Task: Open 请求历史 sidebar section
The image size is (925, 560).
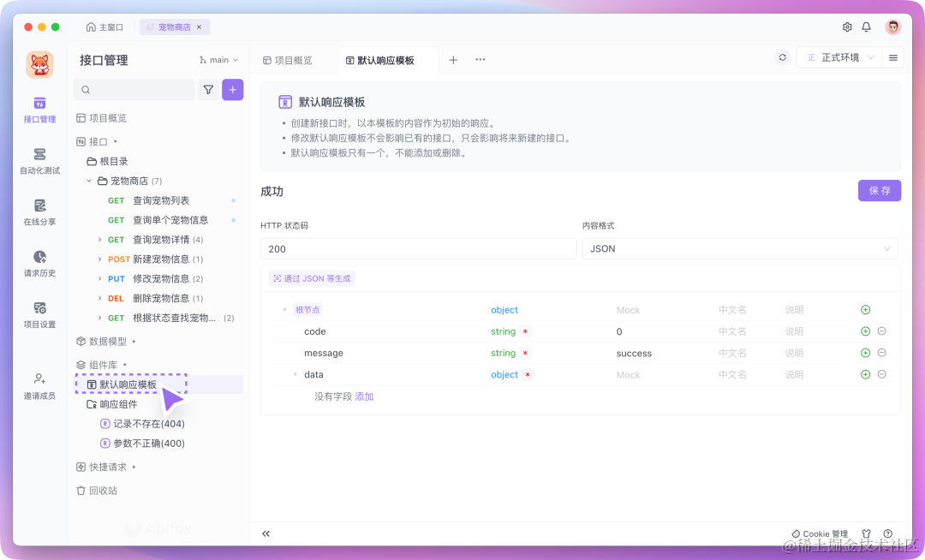Action: 39,264
